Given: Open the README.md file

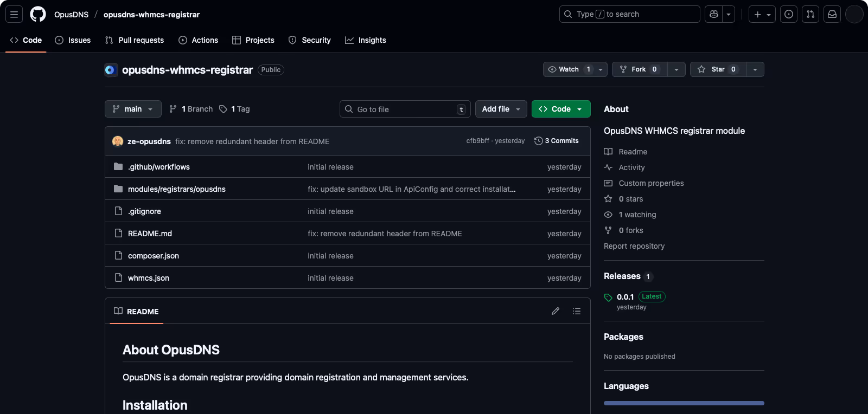Looking at the screenshot, I should click(x=150, y=234).
